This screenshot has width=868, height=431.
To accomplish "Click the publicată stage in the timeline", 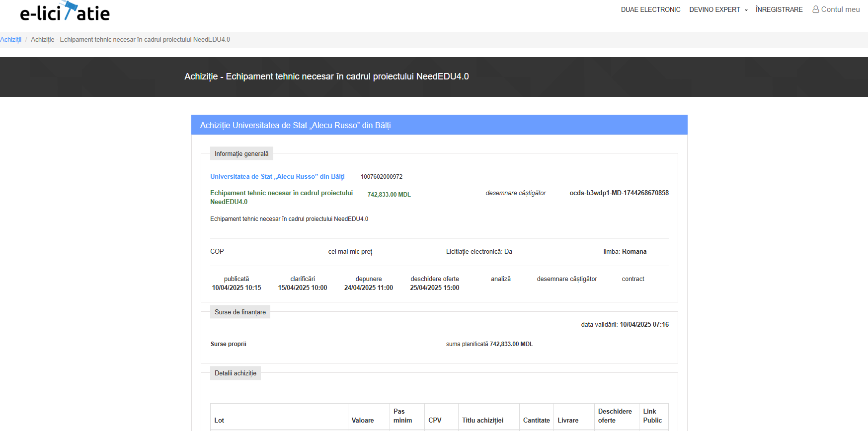I will point(237,279).
